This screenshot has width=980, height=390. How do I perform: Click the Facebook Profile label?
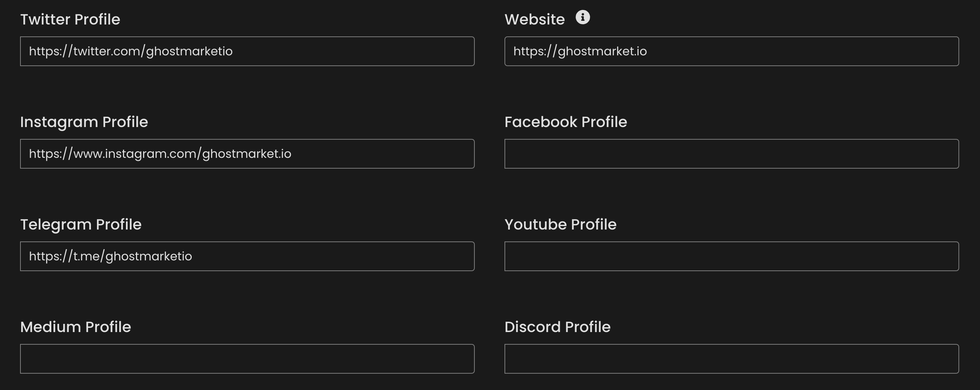point(566,122)
